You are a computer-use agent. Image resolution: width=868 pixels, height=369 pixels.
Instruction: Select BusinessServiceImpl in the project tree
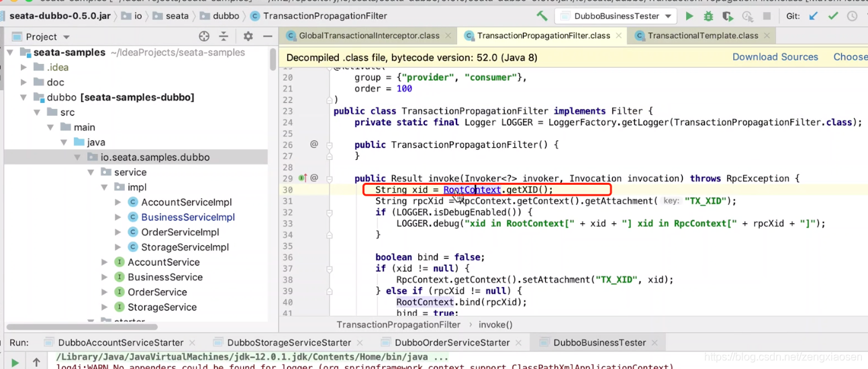188,217
